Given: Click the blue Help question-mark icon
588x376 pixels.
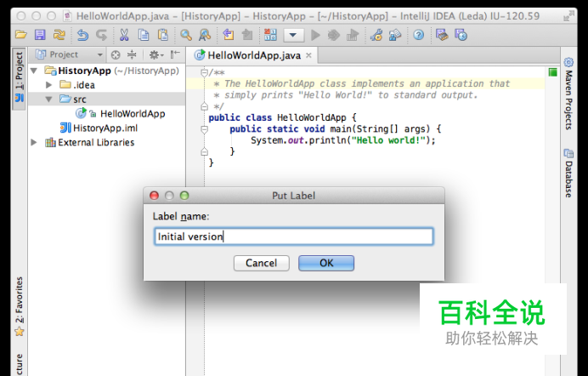Looking at the screenshot, I should [419, 35].
